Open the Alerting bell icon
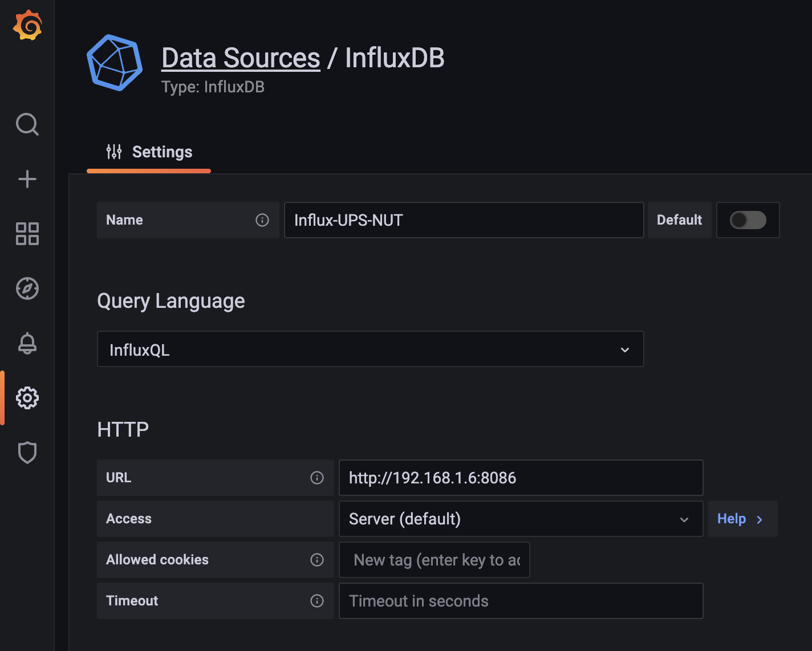Screen dimensions: 812x651 coord(27,343)
